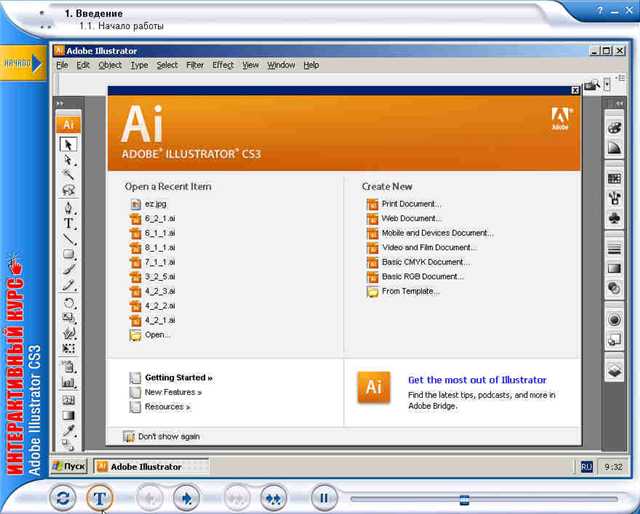This screenshot has height=514, width=640.
Task: Select the Column Graph tool
Action: point(68,382)
